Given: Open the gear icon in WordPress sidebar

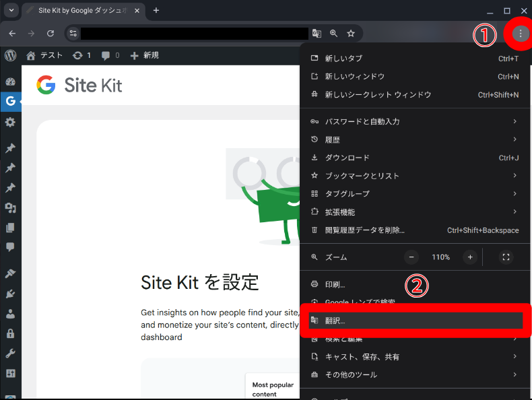Looking at the screenshot, I should tap(11, 122).
